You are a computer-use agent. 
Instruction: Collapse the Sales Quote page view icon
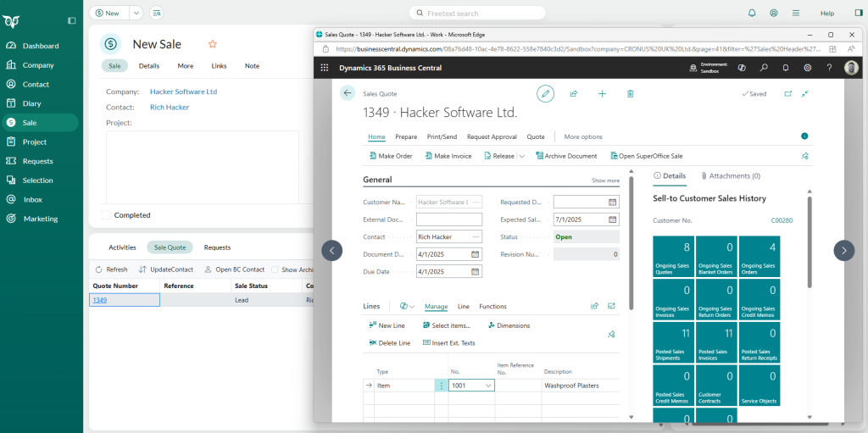point(805,93)
